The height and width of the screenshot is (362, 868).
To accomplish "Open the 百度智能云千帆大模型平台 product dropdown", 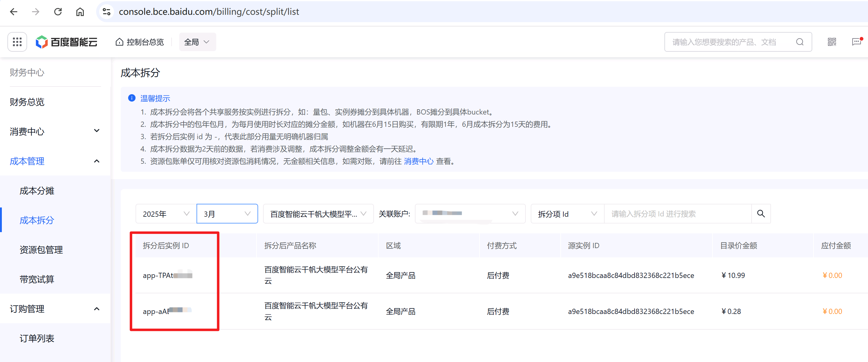I will 318,214.
